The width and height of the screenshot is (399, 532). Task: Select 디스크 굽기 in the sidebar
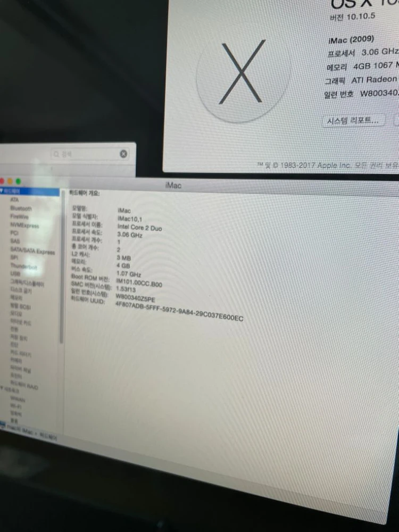coord(21,291)
